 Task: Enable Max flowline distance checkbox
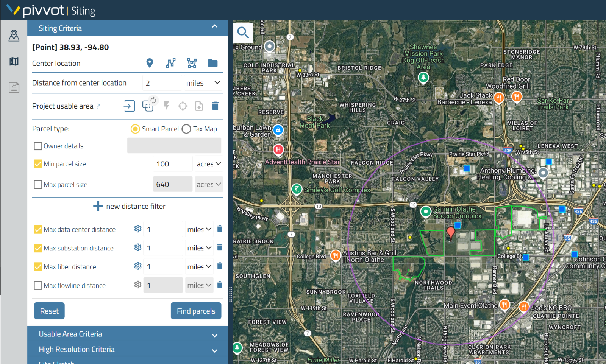(38, 285)
